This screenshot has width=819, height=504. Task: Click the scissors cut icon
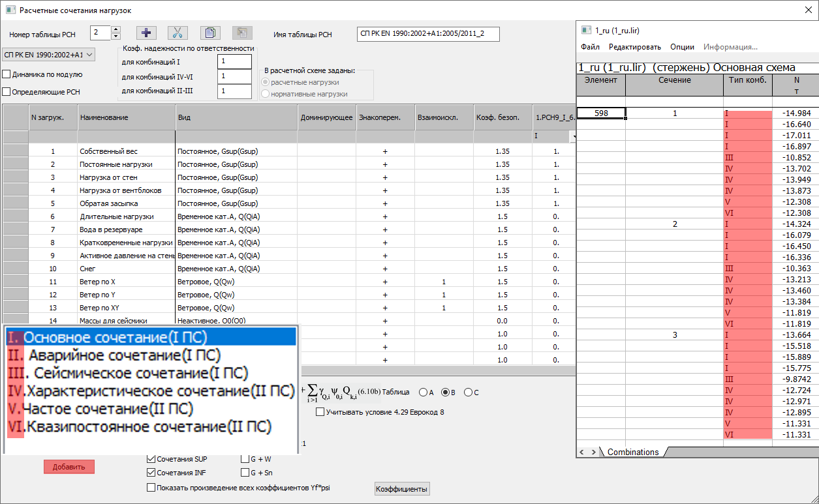pyautogui.click(x=178, y=33)
